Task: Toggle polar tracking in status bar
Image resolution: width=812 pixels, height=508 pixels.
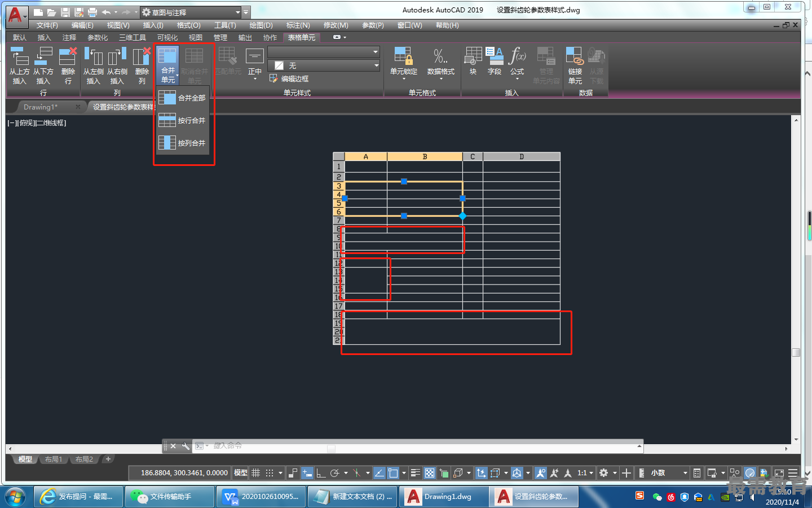Action: point(334,473)
